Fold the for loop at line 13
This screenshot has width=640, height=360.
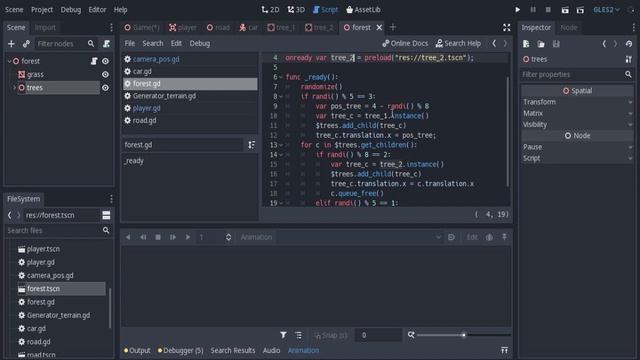[x=280, y=145]
